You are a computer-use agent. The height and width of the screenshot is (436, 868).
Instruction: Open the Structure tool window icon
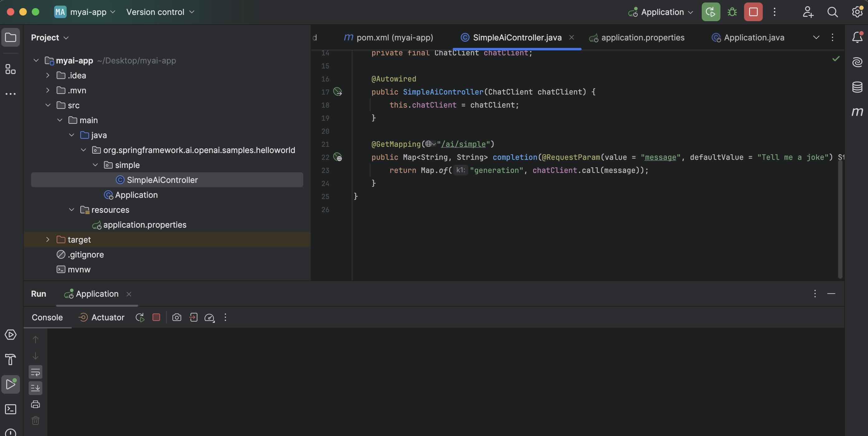(x=11, y=69)
